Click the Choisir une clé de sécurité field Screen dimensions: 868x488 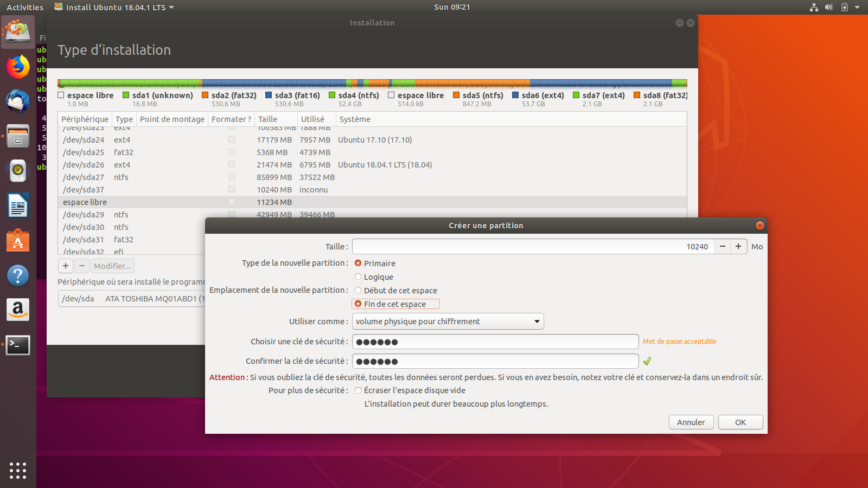pos(495,342)
